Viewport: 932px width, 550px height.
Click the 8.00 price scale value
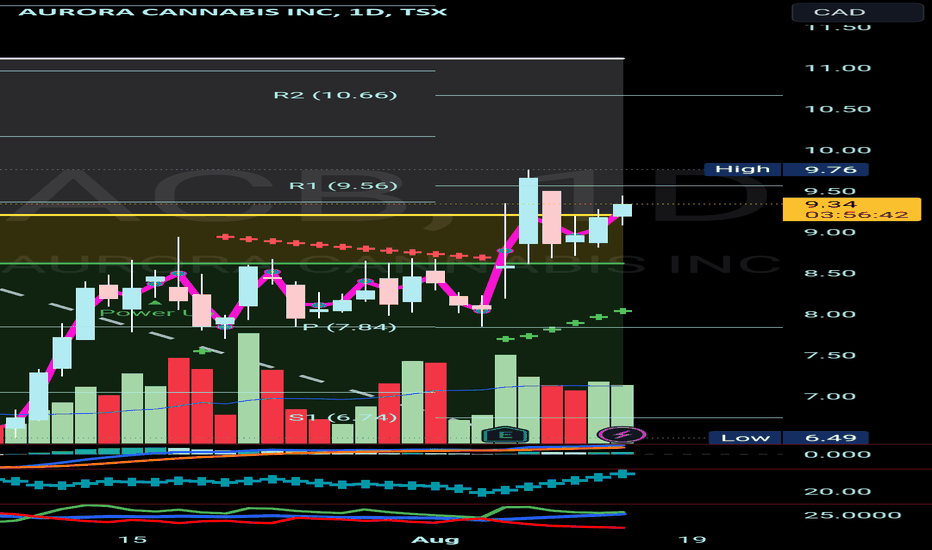[x=830, y=315]
